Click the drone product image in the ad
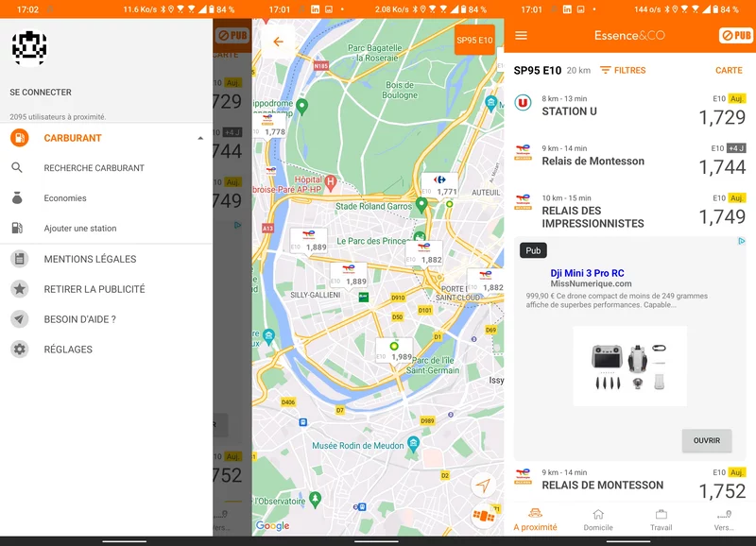 [x=629, y=367]
